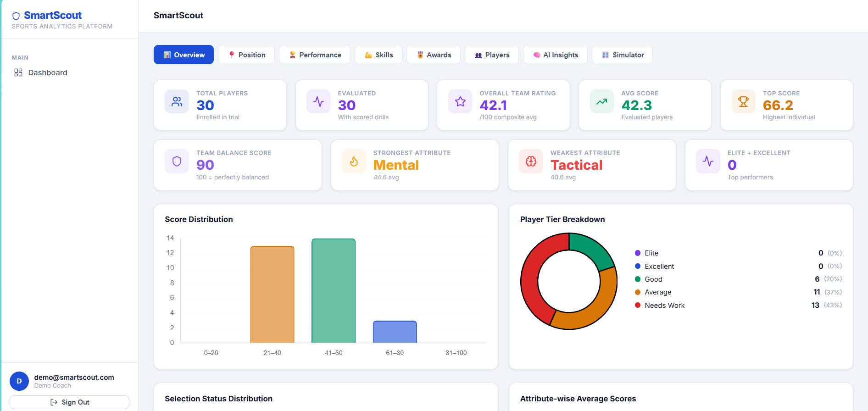Go to the Players tab

click(x=492, y=55)
